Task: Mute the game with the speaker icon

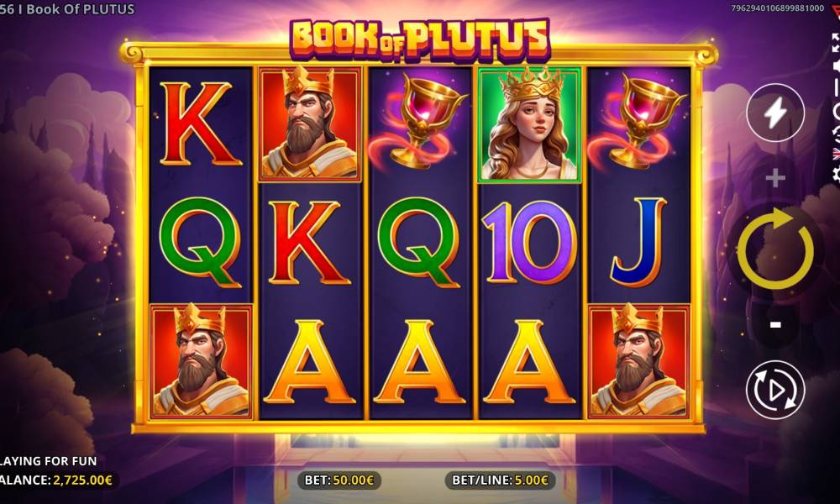Action: (837, 67)
